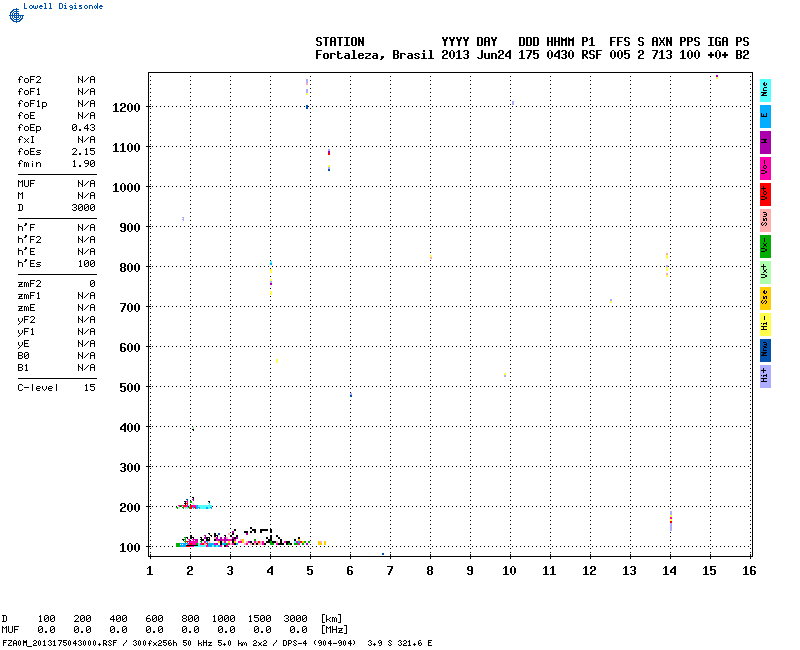Click the STATION header label
The image size is (800, 650).
[340, 42]
